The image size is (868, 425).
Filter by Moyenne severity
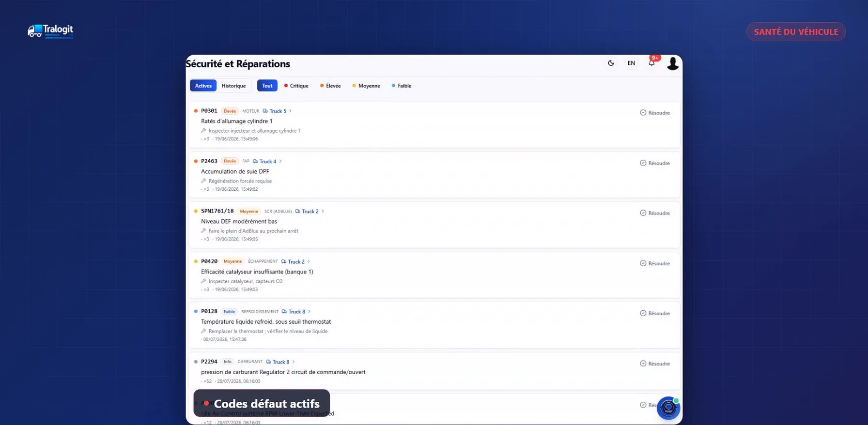click(x=366, y=86)
